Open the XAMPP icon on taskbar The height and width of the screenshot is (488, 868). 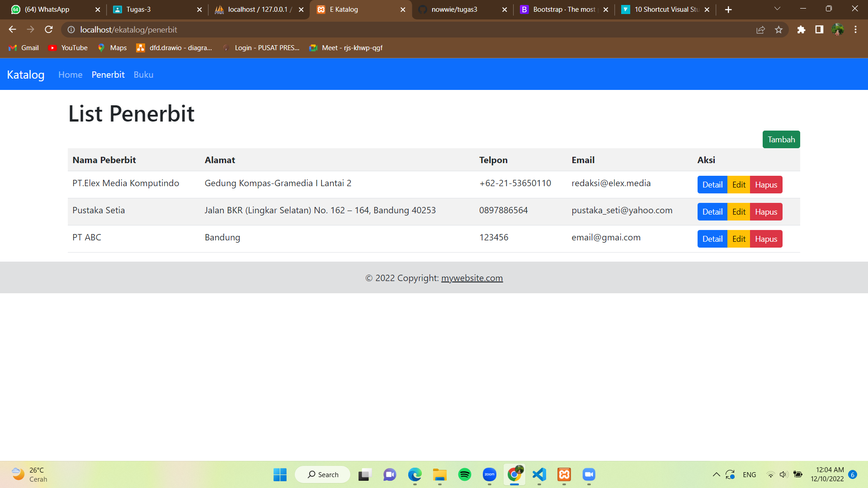point(564,474)
